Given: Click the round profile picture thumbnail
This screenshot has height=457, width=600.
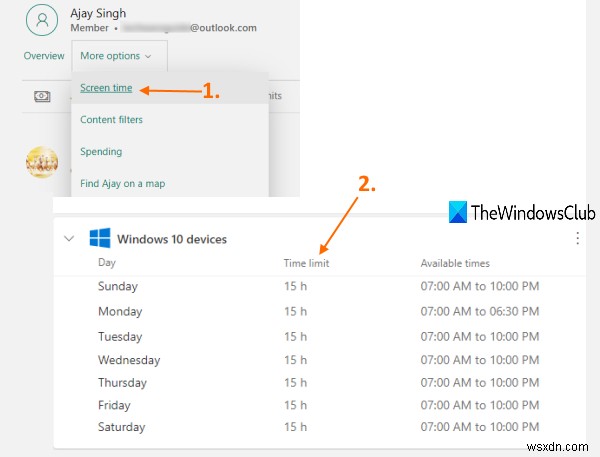Looking at the screenshot, I should (x=41, y=162).
